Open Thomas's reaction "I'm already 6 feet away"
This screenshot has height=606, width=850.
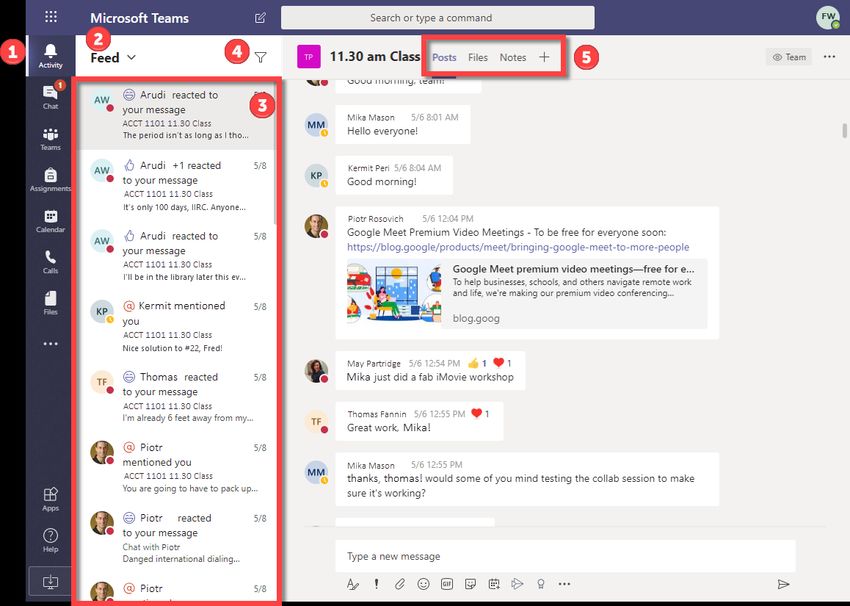coord(176,397)
